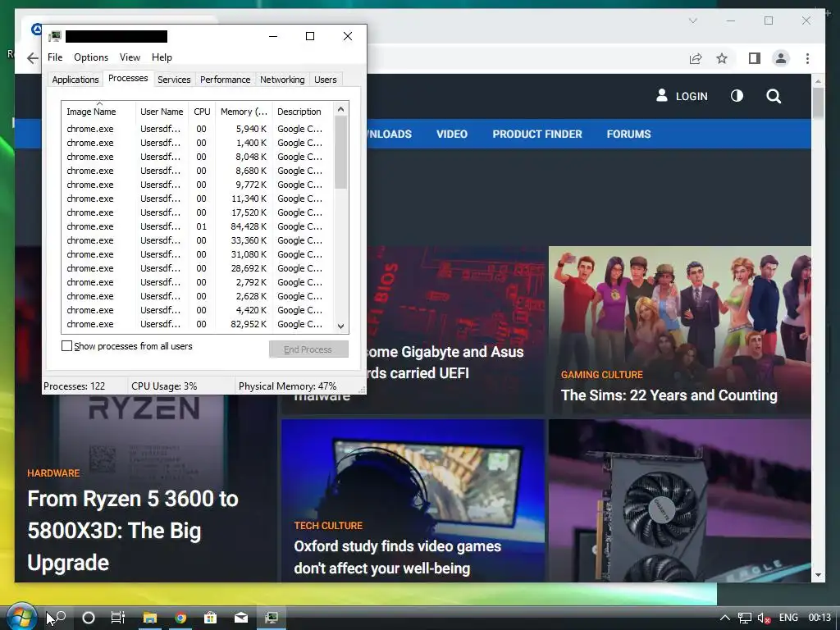The image size is (840, 630).
Task: Show hidden system tray icons
Action: (724, 618)
